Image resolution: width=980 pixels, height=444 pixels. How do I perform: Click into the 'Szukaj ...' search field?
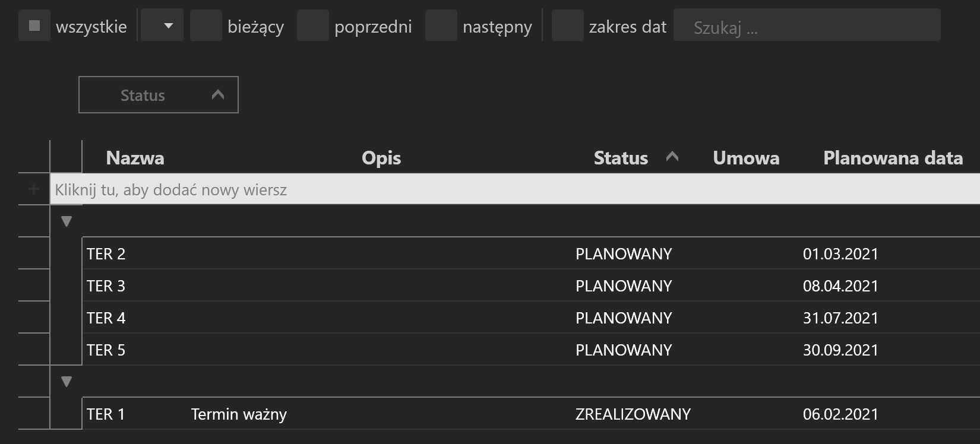pyautogui.click(x=807, y=25)
